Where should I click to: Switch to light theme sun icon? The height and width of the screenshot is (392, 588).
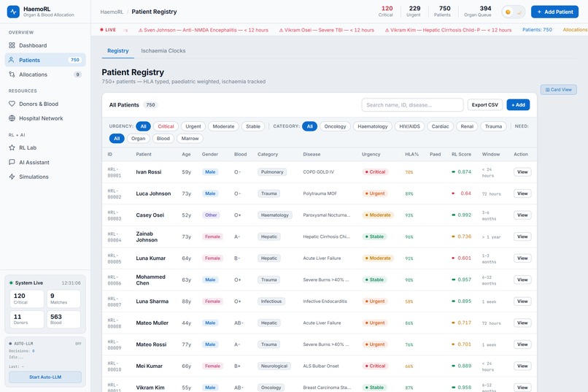click(508, 12)
